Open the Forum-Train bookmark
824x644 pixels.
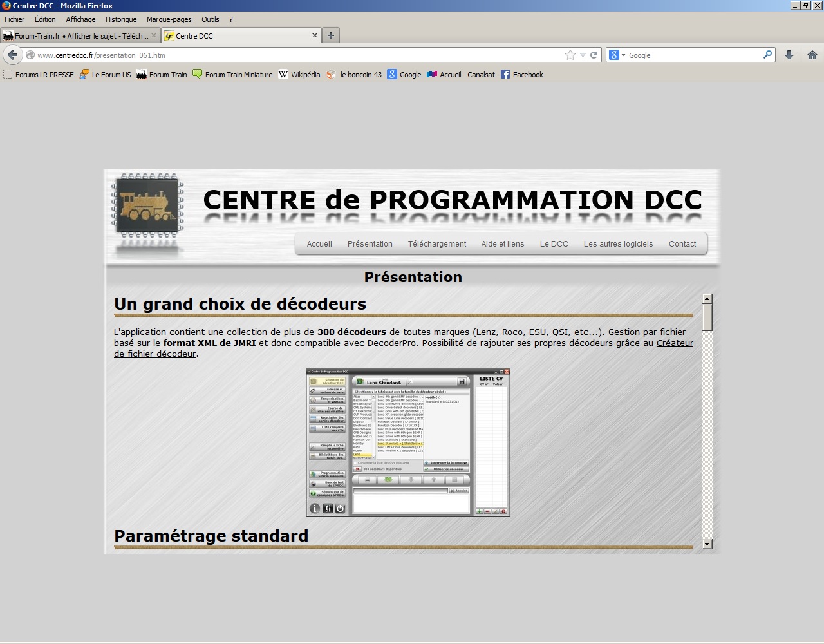[x=162, y=75]
